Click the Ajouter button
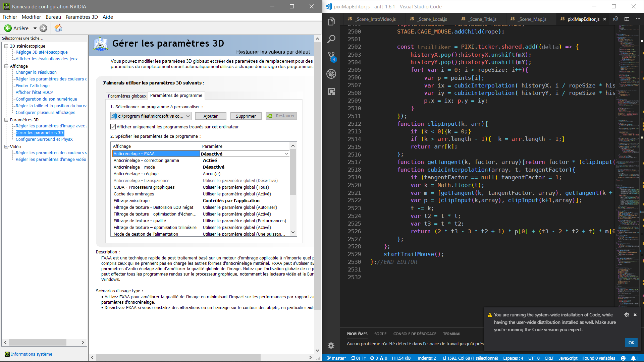Image resolution: width=644 pixels, height=362 pixels. point(210,116)
